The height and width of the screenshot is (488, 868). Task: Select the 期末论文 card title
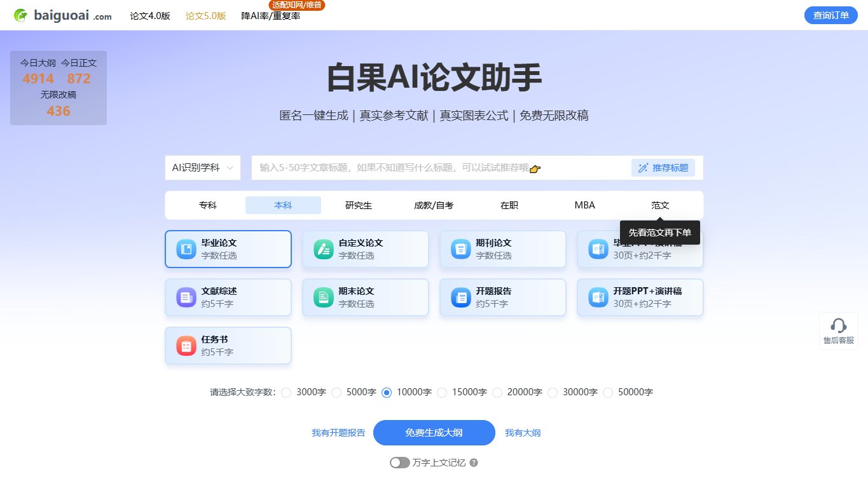tap(356, 291)
